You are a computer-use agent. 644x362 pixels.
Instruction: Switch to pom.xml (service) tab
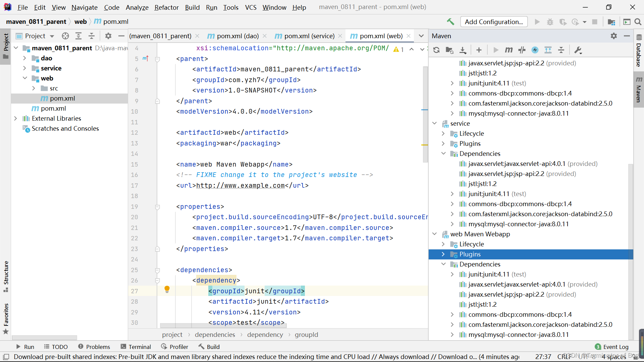(x=305, y=36)
